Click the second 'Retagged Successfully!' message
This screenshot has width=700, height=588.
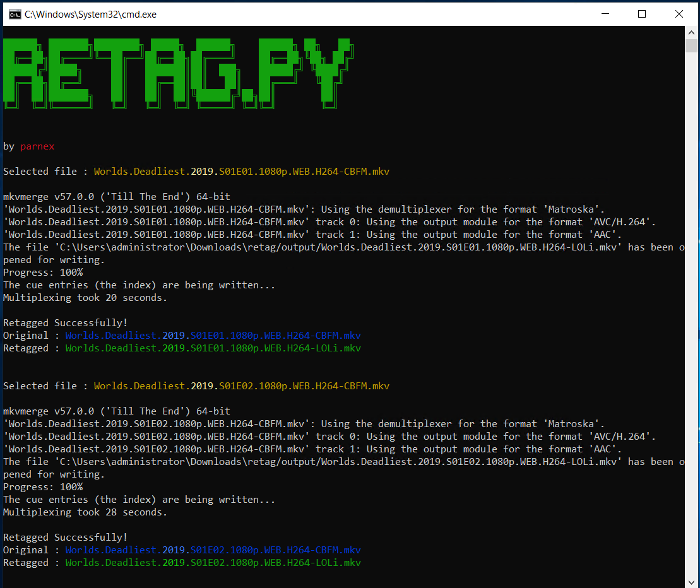[x=65, y=538]
